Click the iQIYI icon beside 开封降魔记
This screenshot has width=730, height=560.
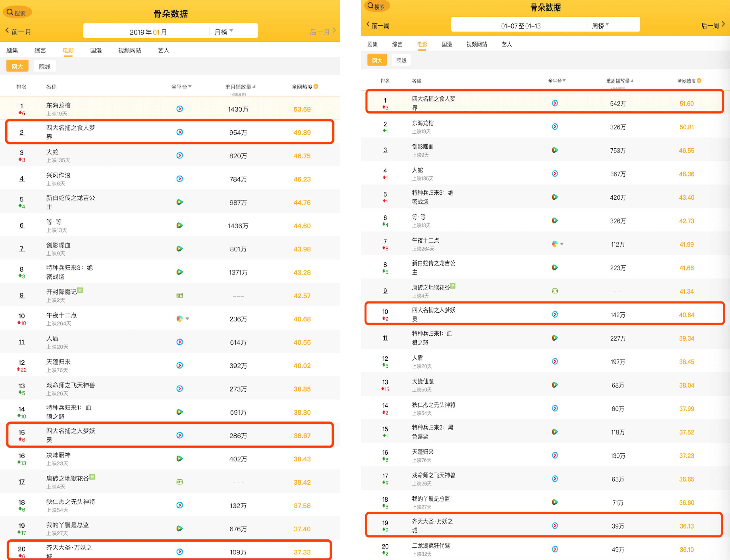(180, 295)
